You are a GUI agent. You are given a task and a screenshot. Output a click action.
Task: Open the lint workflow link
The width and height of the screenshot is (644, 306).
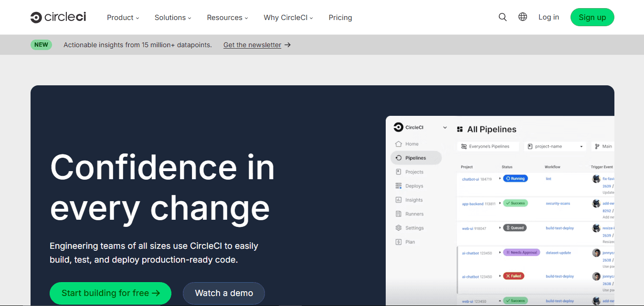tap(549, 179)
